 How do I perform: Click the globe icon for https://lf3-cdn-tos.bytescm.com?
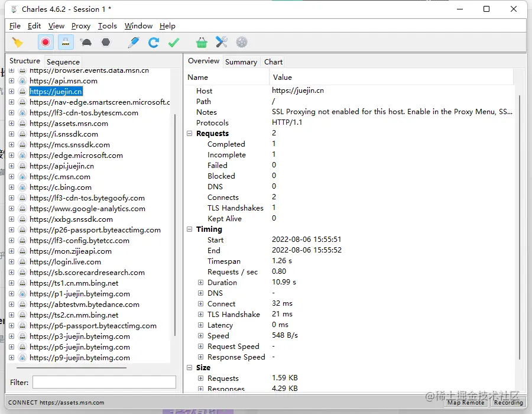pyautogui.click(x=22, y=112)
